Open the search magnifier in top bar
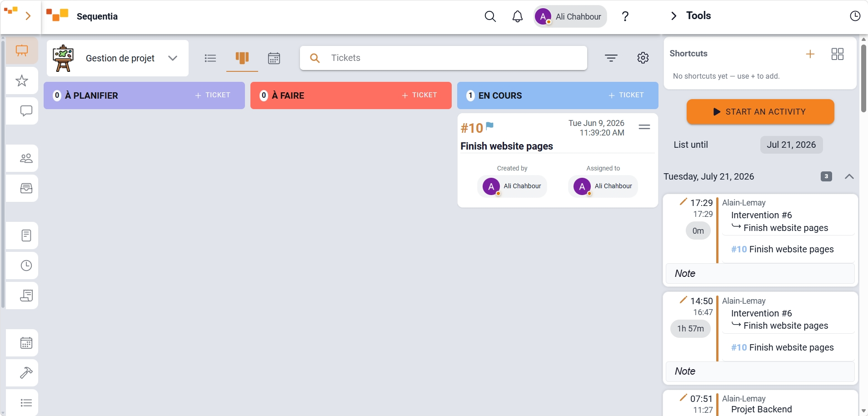 (x=490, y=16)
